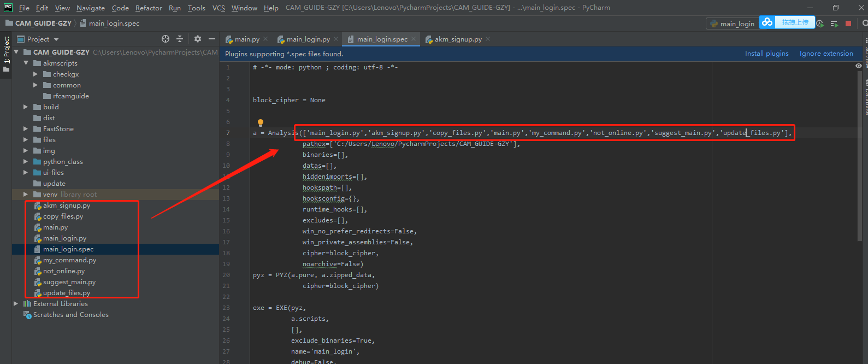Screen dimensions: 868x364
Task: Expand the FastStone folder
Action: coord(26,128)
